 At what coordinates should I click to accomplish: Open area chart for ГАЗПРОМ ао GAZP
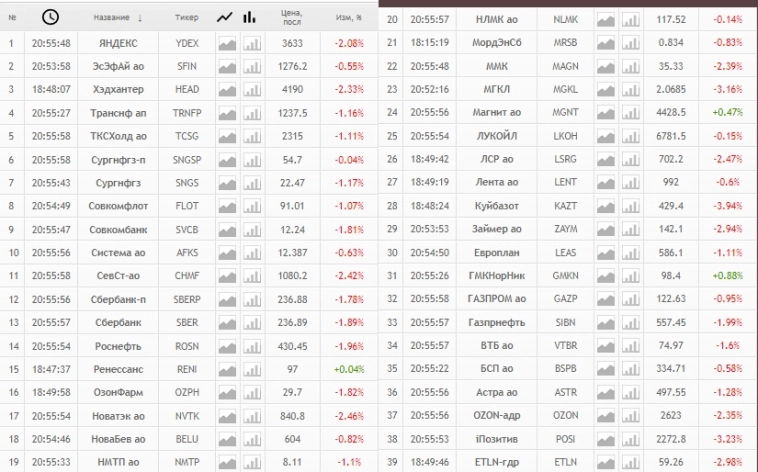click(x=606, y=299)
